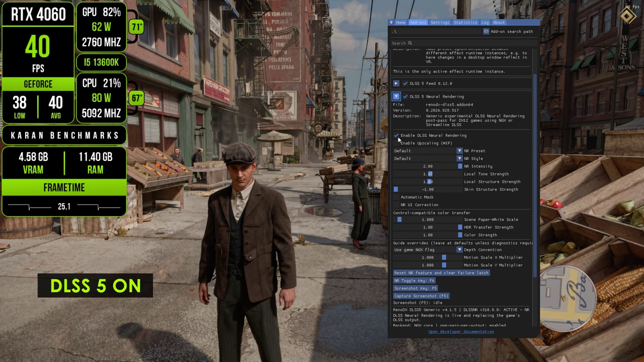Switch to the Statistics tab
Viewport: 644px width, 362px height.
[465, 22]
